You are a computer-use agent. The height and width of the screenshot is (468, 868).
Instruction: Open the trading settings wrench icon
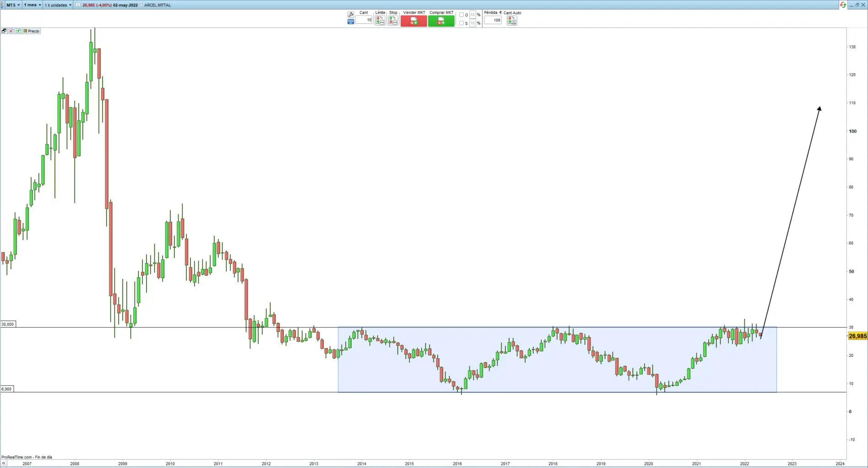(x=351, y=15)
